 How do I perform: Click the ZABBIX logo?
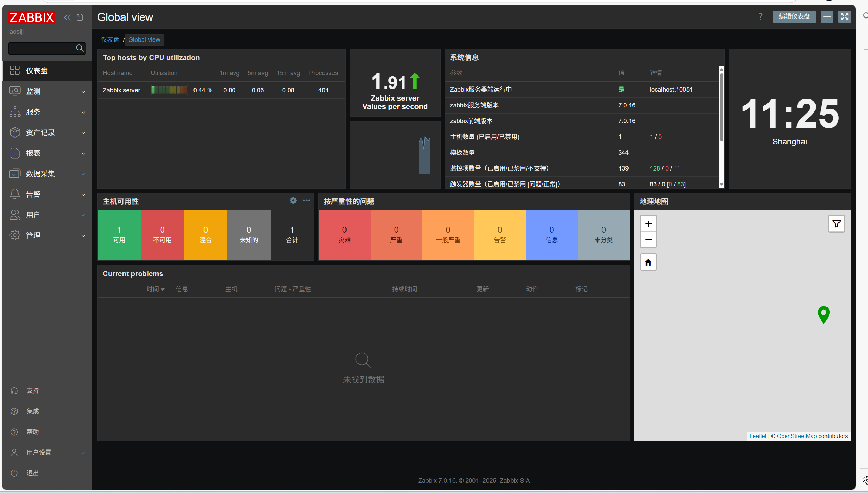click(32, 17)
